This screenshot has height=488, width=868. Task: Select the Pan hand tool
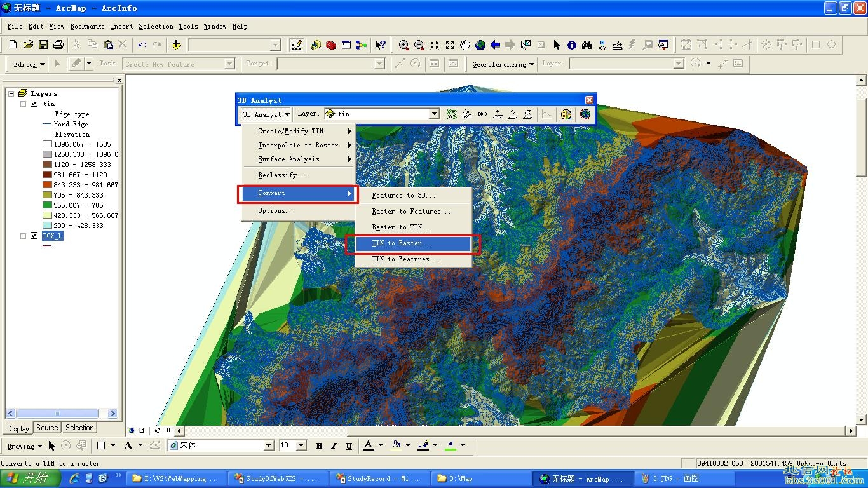point(465,44)
